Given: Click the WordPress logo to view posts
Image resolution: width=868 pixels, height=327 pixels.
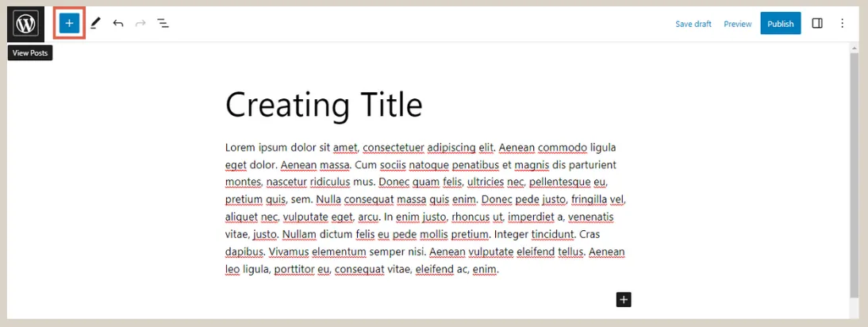Looking at the screenshot, I should 26,24.
